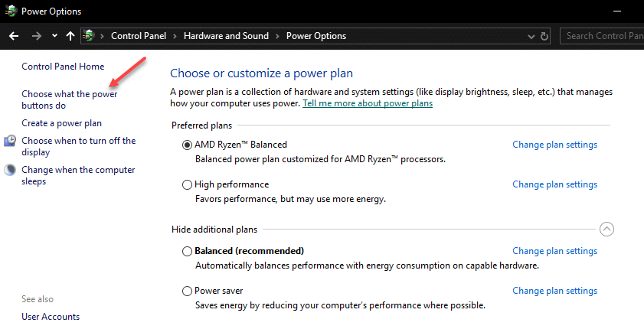Select AMD Ryzen Balanced power plan
This screenshot has height=329, width=644.
(x=188, y=145)
